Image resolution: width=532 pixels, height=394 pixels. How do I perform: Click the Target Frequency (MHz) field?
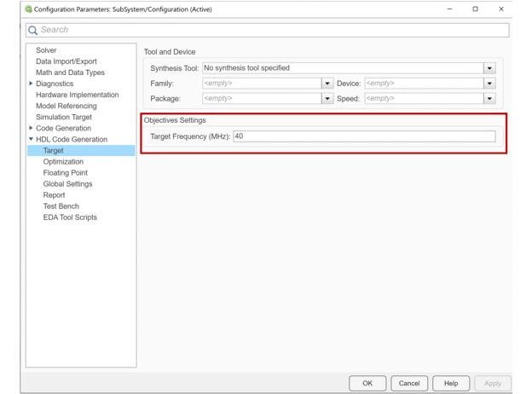[x=363, y=136]
